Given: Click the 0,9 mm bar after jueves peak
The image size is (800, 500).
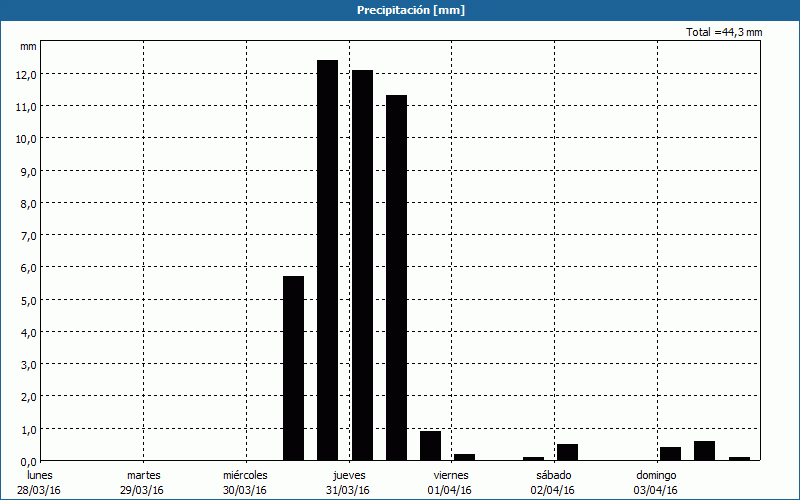Looking at the screenshot, I should (430, 446).
